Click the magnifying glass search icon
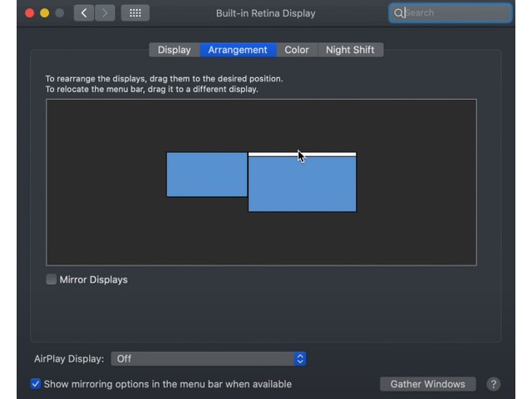 click(x=399, y=13)
